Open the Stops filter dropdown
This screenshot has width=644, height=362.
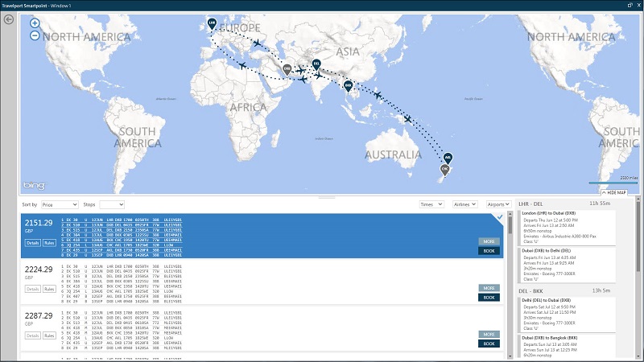(112, 204)
